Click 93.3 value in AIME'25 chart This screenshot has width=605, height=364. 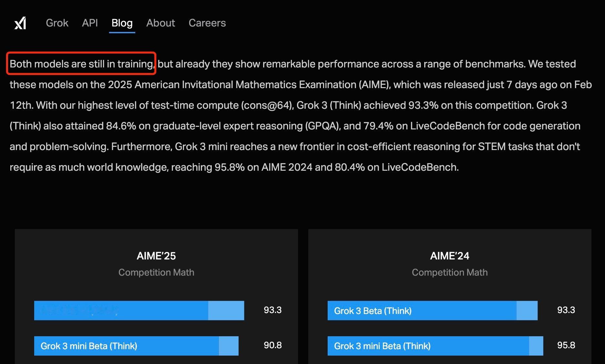[273, 310]
